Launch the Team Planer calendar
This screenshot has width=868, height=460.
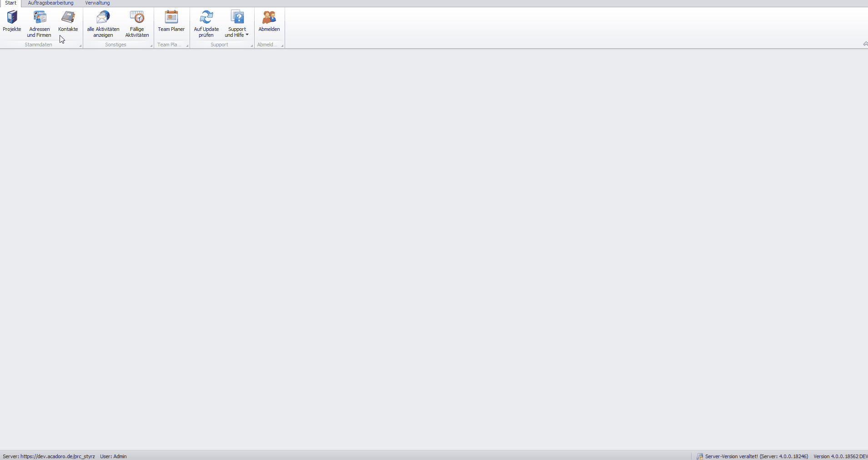click(171, 22)
